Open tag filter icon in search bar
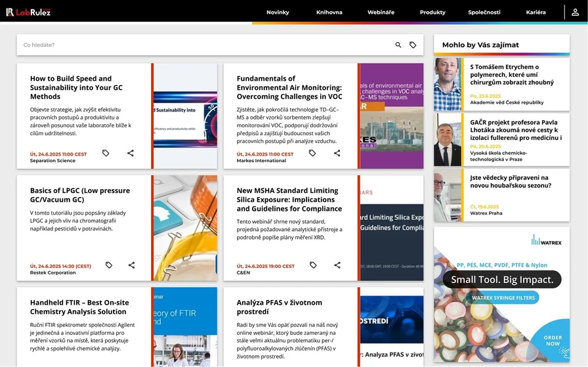This screenshot has width=588, height=367. click(x=413, y=45)
